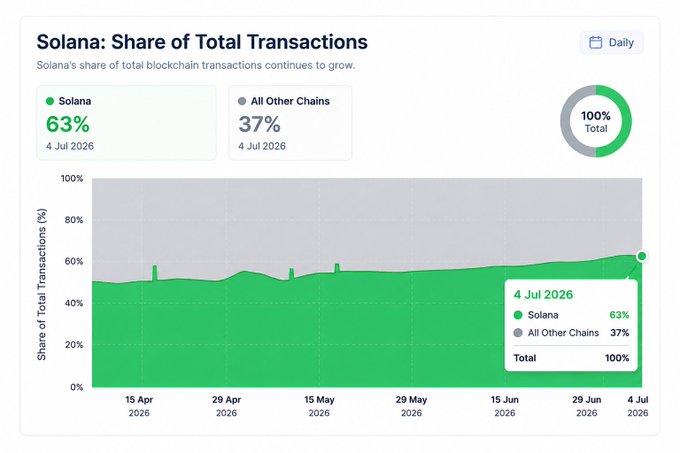The width and height of the screenshot is (680, 453).
Task: Click the '40%' y-axis label
Action: click(x=74, y=303)
